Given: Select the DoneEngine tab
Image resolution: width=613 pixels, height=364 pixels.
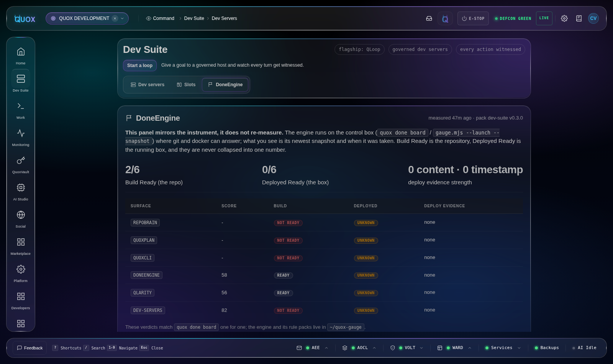Looking at the screenshot, I should tap(225, 85).
